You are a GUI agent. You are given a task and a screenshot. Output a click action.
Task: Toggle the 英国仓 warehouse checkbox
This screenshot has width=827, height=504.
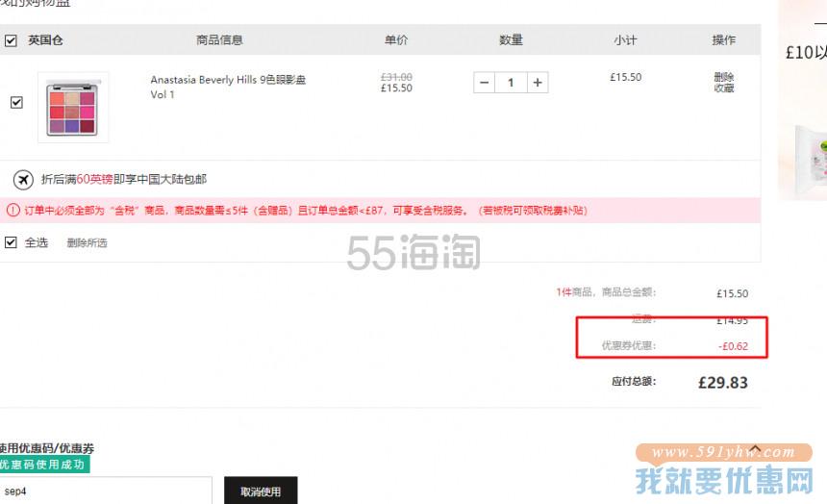11,40
